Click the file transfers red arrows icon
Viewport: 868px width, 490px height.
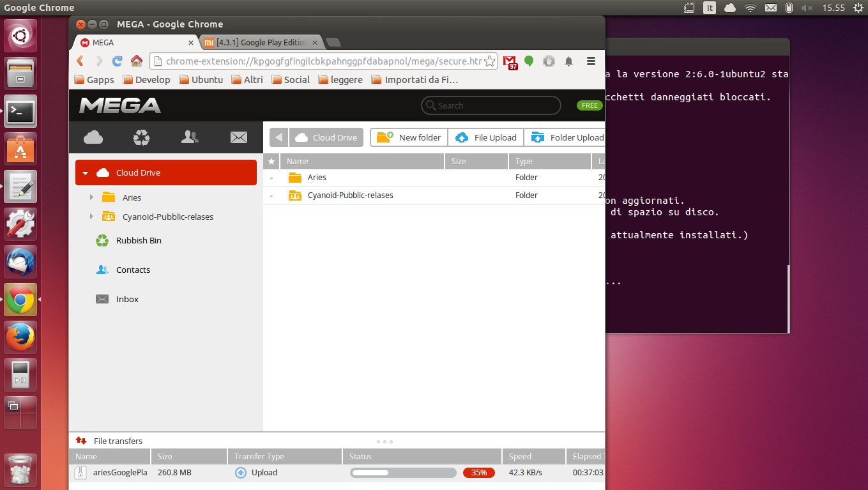[81, 441]
